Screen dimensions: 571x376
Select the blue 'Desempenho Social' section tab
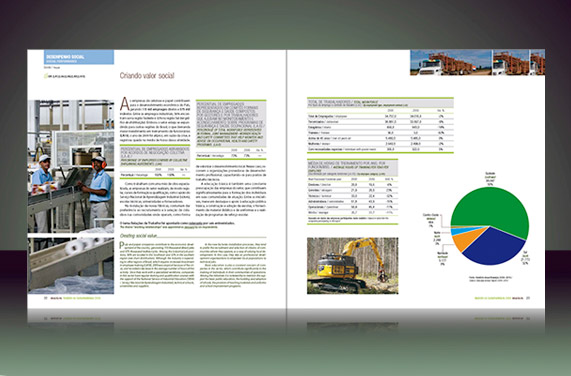click(x=79, y=57)
